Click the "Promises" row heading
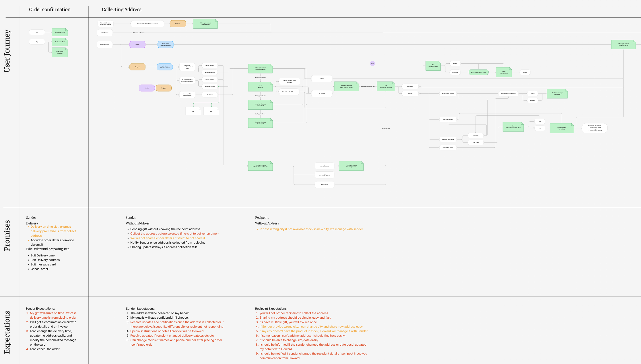 click(7, 236)
